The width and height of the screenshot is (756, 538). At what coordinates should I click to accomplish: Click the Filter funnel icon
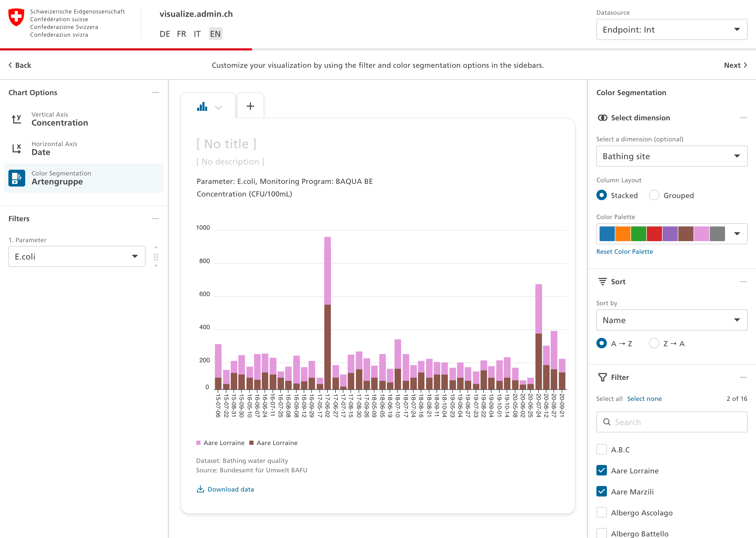click(602, 377)
